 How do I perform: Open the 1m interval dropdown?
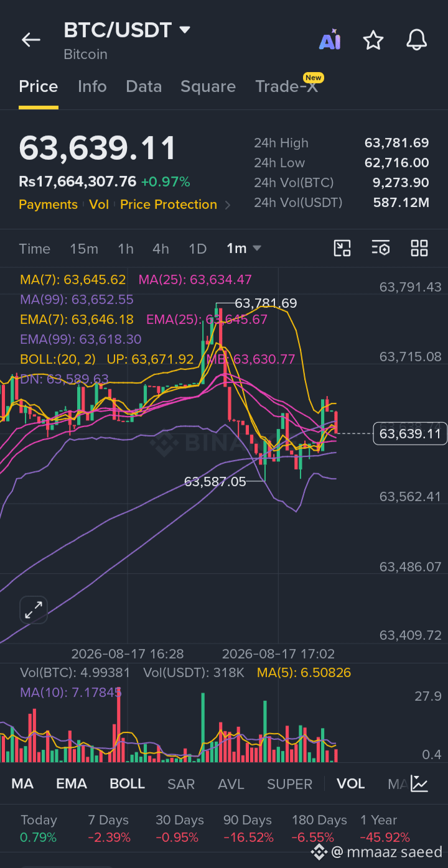(244, 249)
